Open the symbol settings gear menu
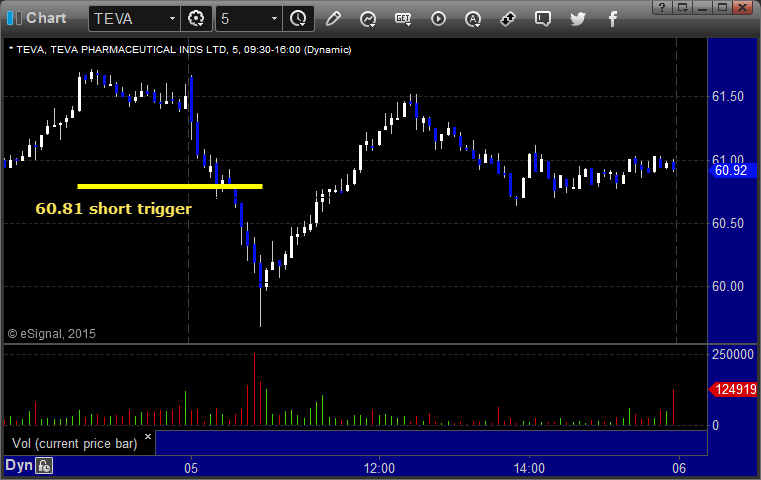This screenshot has height=480, width=761. click(x=196, y=19)
